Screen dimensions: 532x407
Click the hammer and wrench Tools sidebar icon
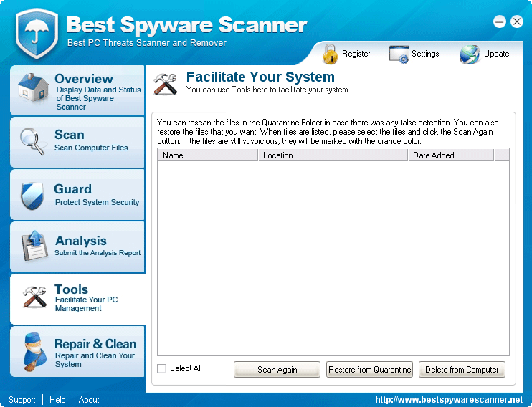pos(34,297)
